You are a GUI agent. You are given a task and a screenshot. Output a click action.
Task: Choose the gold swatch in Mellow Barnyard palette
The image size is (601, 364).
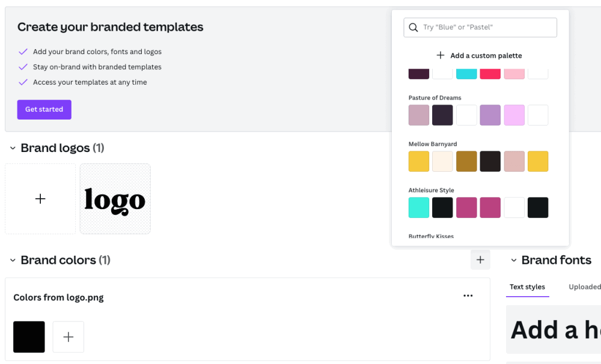418,161
